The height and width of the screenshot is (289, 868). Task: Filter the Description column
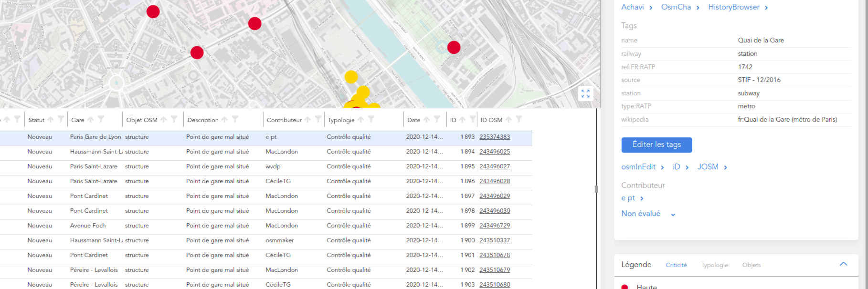(x=235, y=120)
